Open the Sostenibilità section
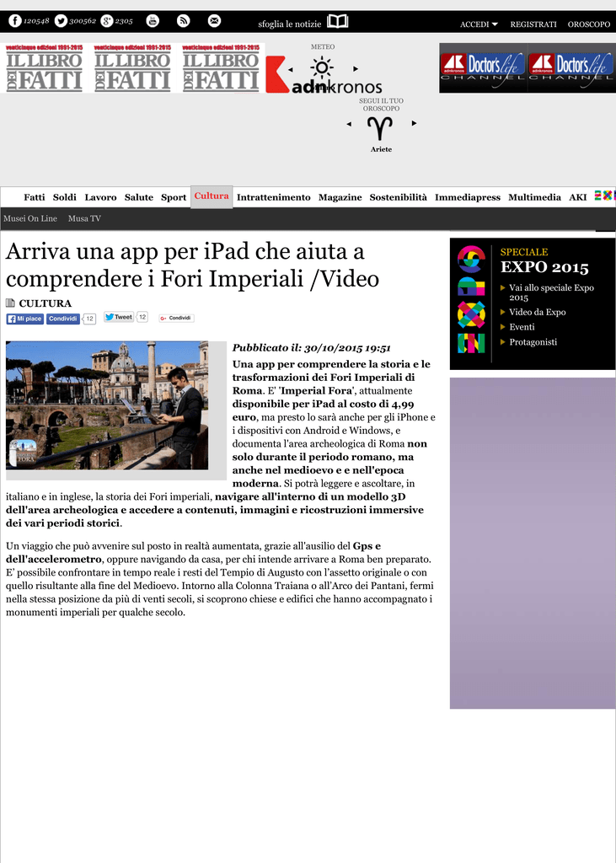This screenshot has height=863, width=616. click(398, 197)
